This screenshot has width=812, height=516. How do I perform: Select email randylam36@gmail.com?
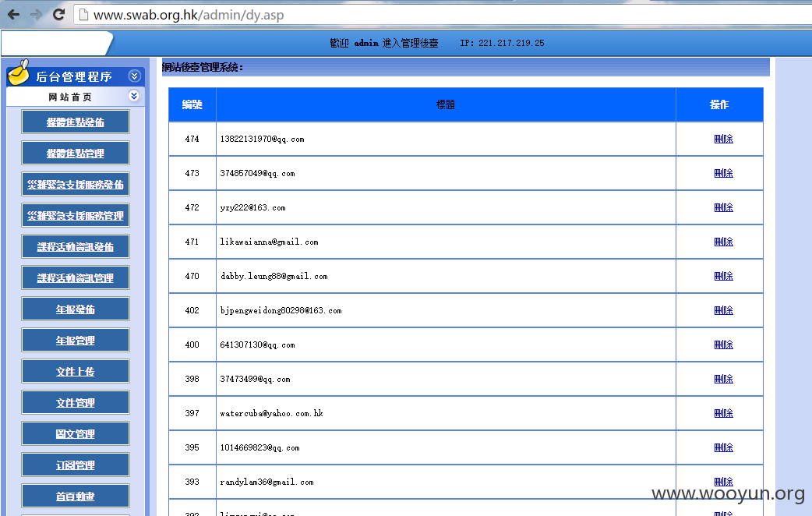(x=267, y=481)
